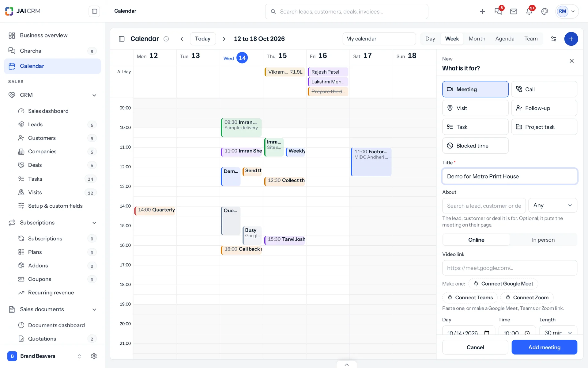Image resolution: width=588 pixels, height=368 pixels.
Task: Collapse the Sales documents section chevron
Action: click(x=94, y=309)
